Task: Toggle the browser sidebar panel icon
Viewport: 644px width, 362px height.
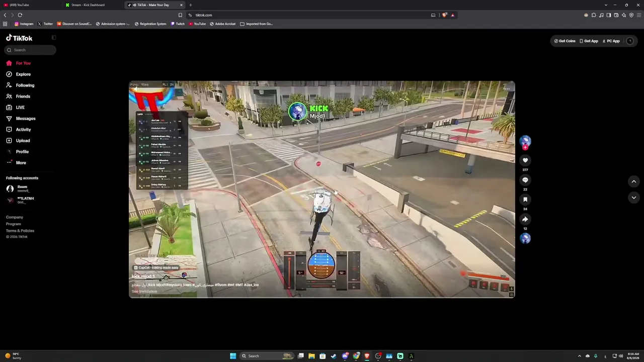Action: 609,15
